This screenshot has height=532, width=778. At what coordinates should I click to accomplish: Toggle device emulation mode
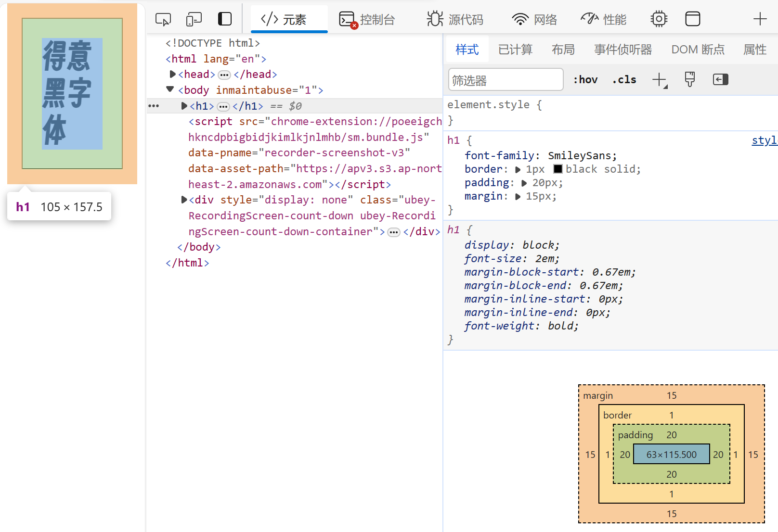[x=194, y=19]
